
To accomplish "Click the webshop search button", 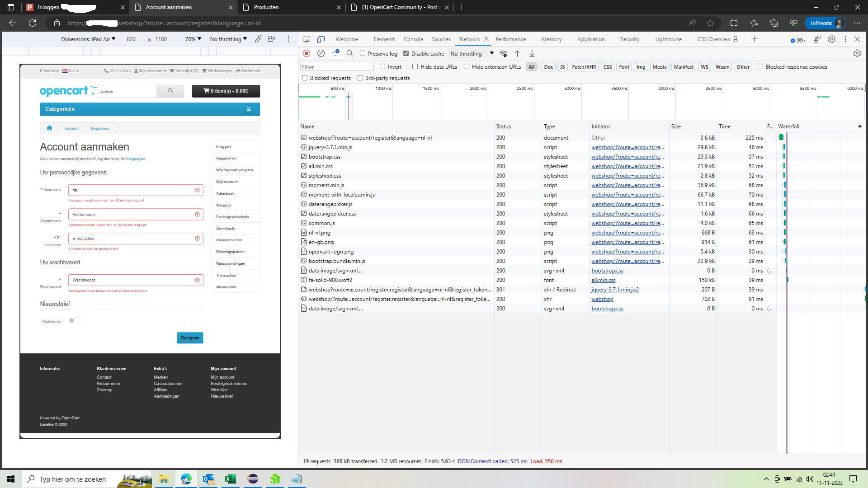I will click(x=170, y=91).
